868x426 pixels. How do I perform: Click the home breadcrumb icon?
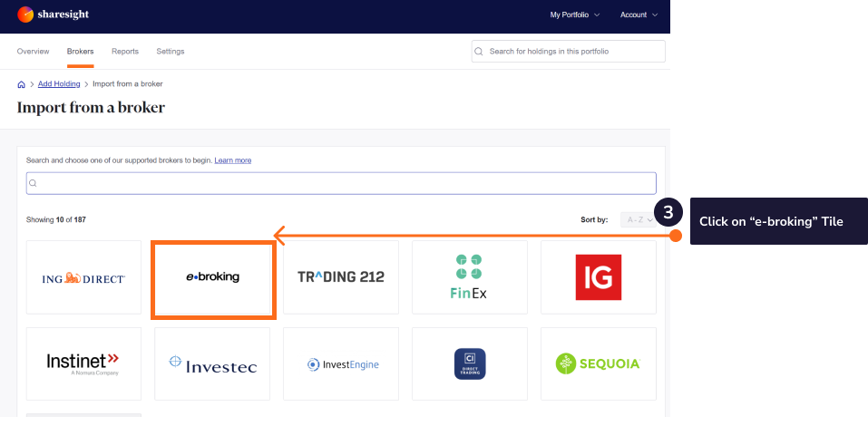click(21, 84)
